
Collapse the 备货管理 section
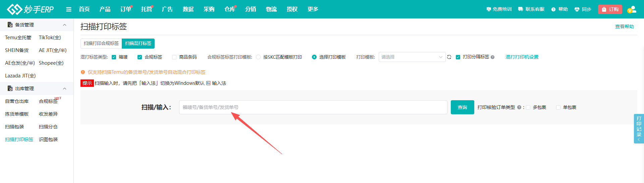pos(65,25)
